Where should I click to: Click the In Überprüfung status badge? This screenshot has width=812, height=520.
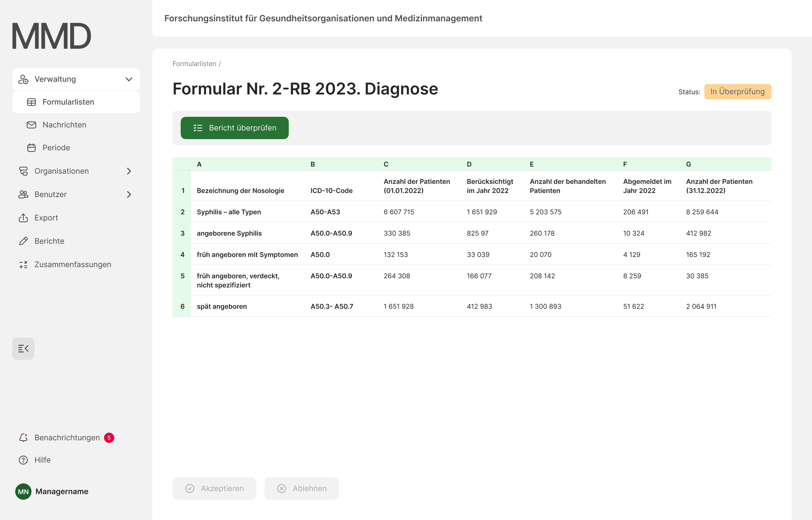737,91
